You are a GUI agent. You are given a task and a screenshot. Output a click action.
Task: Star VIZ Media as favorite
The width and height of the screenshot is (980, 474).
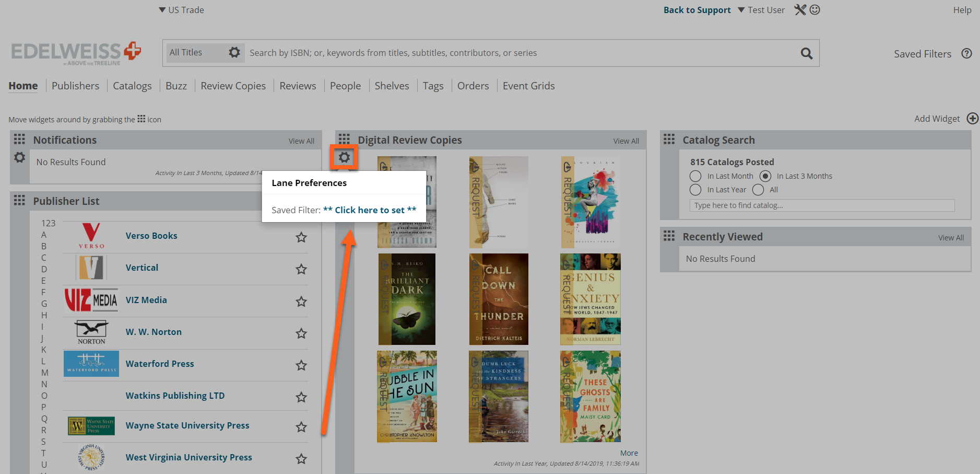(x=301, y=302)
